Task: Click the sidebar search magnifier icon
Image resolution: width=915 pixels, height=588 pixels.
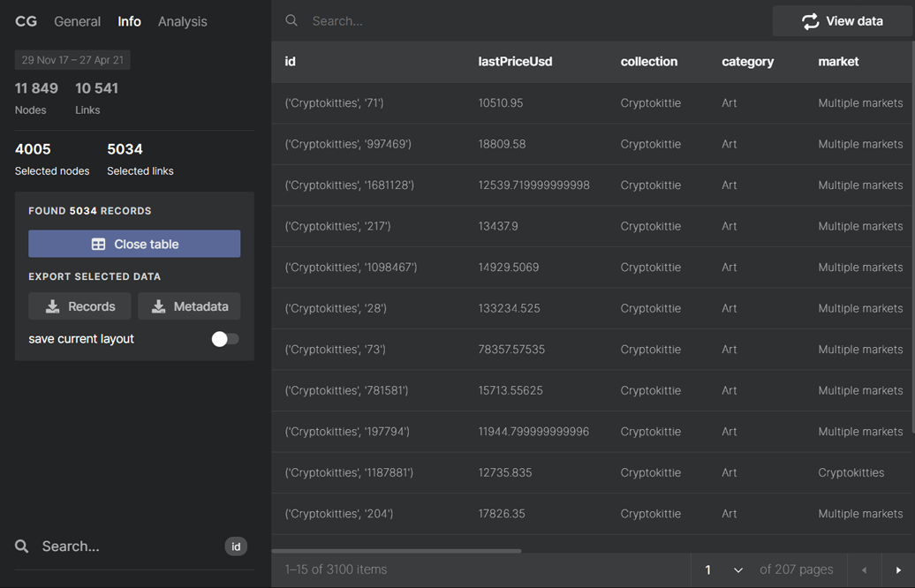Action: pyautogui.click(x=22, y=547)
